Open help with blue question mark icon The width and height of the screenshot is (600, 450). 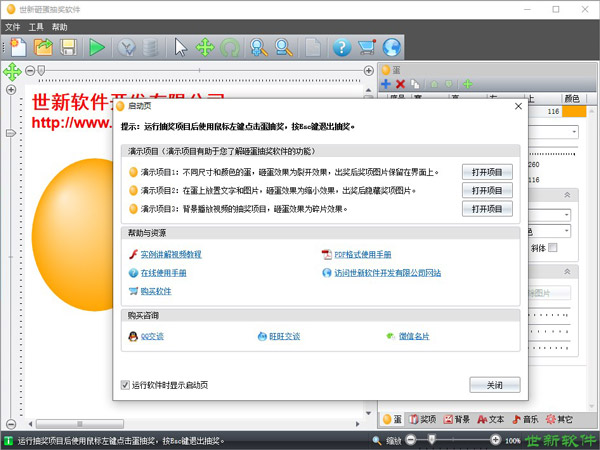click(342, 47)
